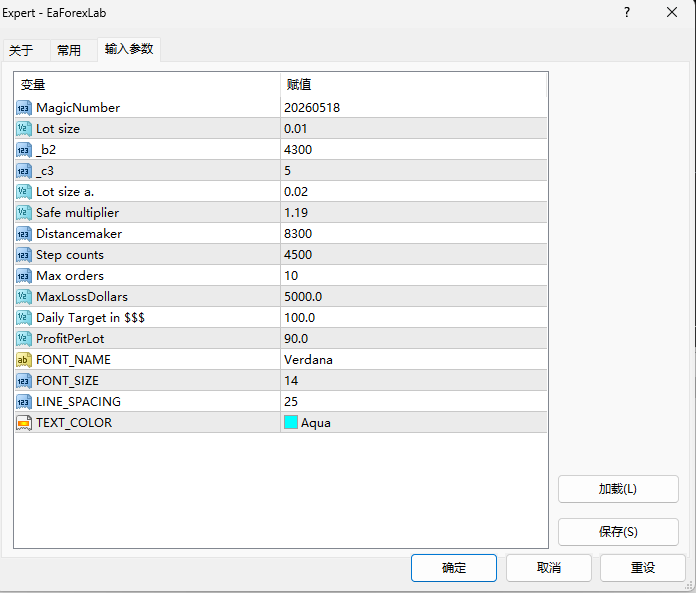Click the integer icon beside Distancemaker

pos(24,234)
